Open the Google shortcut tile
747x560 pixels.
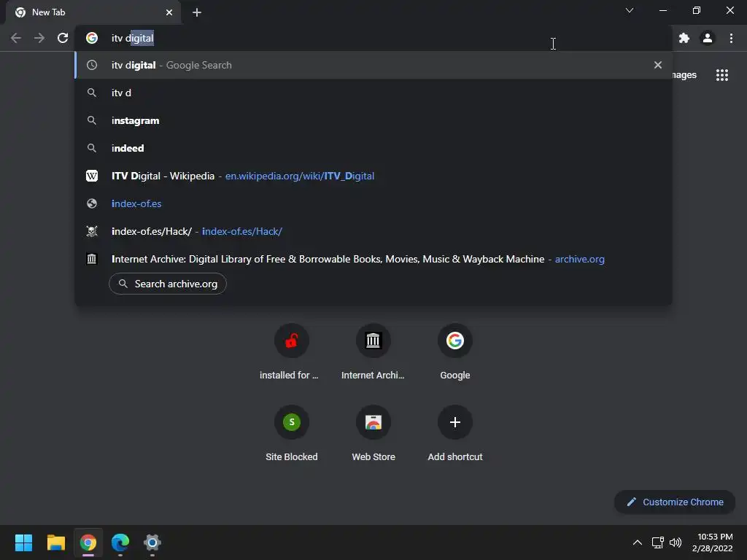pos(455,353)
